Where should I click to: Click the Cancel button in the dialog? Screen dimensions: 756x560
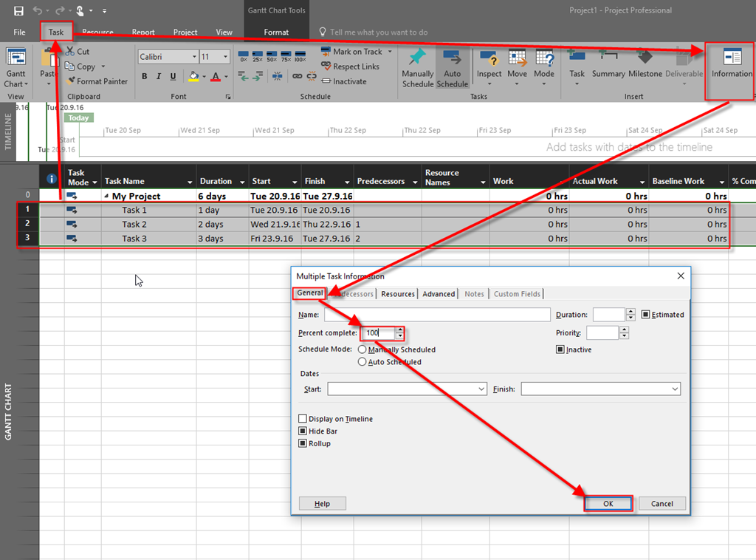661,503
